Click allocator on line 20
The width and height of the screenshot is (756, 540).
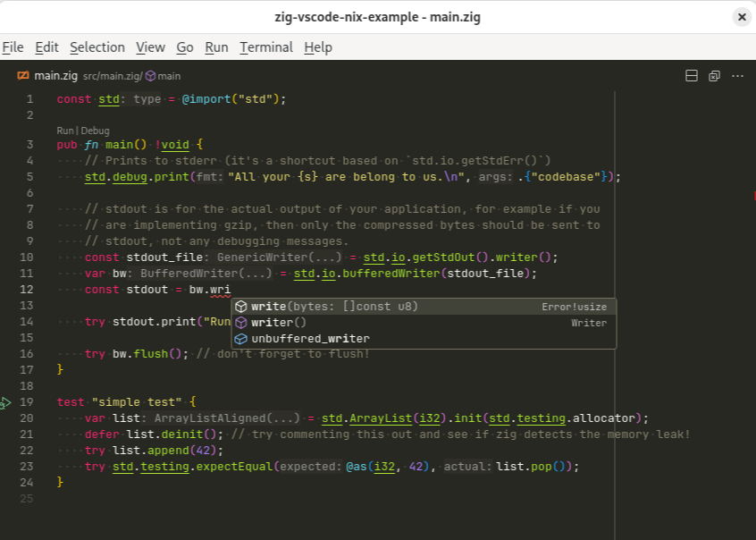(604, 418)
